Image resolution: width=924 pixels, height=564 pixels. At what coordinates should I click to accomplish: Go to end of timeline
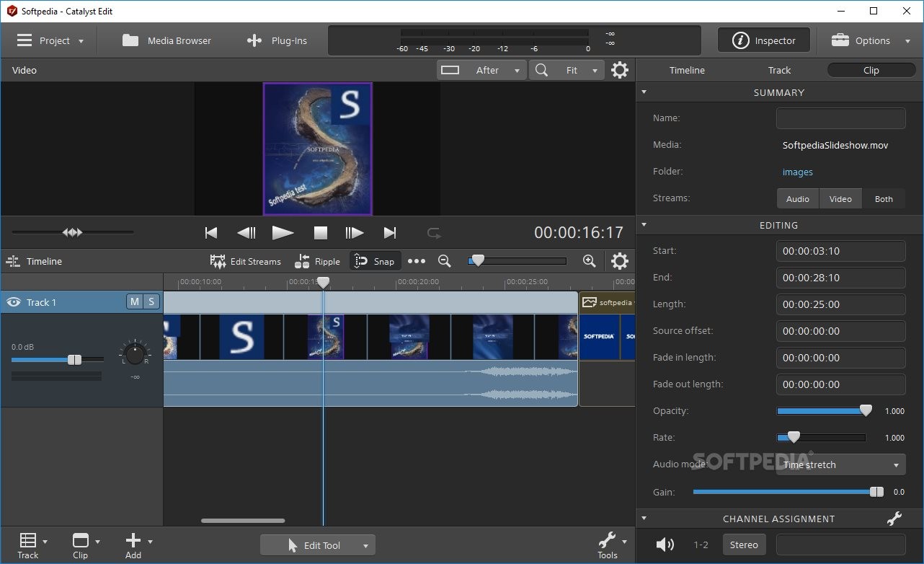[390, 232]
